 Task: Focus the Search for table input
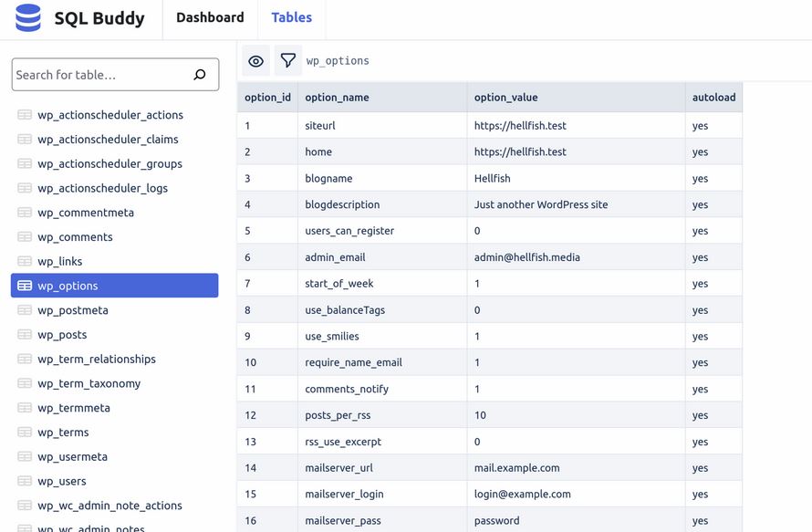click(x=116, y=75)
